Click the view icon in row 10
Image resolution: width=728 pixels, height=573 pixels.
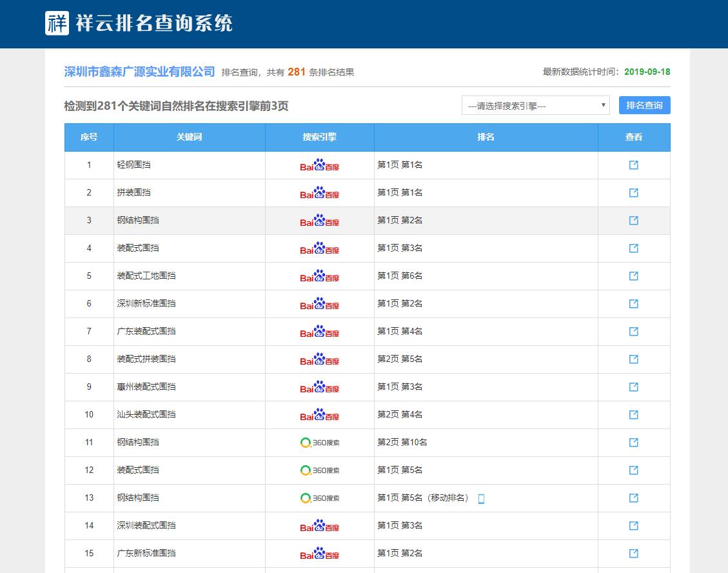633,415
